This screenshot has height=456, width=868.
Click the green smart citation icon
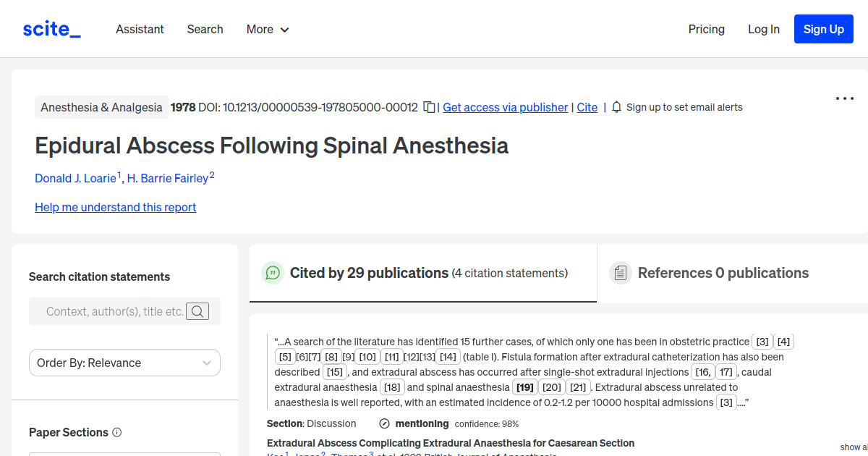tap(273, 273)
